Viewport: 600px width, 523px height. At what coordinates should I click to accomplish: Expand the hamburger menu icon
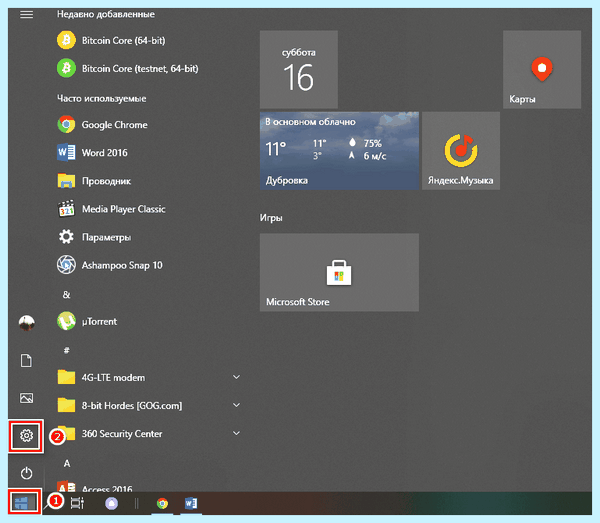pos(26,15)
